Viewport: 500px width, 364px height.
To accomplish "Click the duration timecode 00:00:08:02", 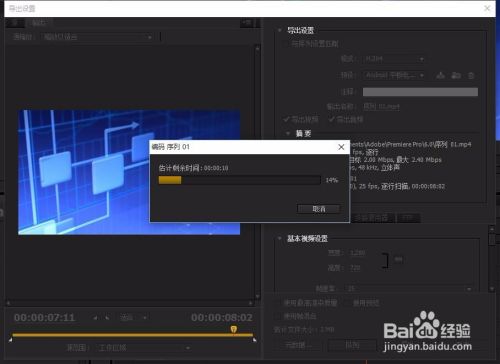I will click(222, 318).
